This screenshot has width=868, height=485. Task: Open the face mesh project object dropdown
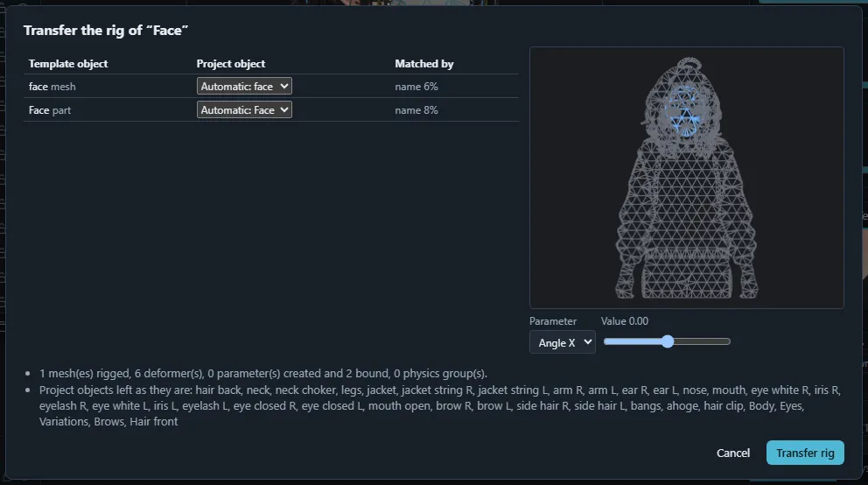pos(244,86)
